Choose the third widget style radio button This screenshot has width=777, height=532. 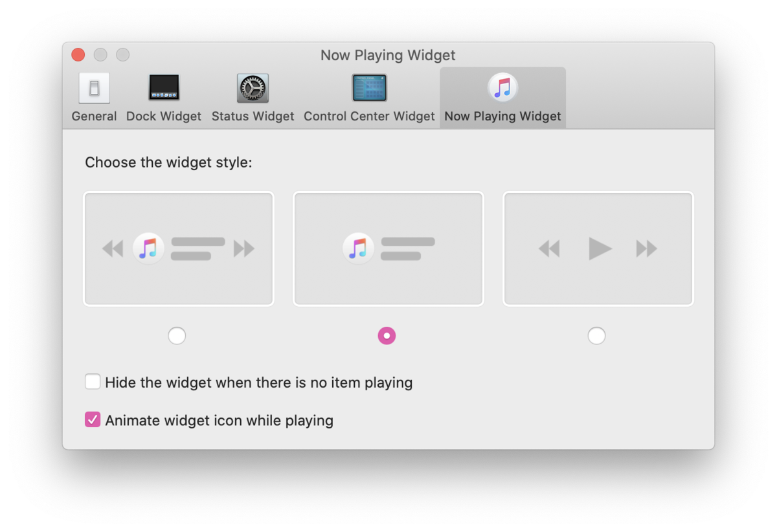(596, 336)
